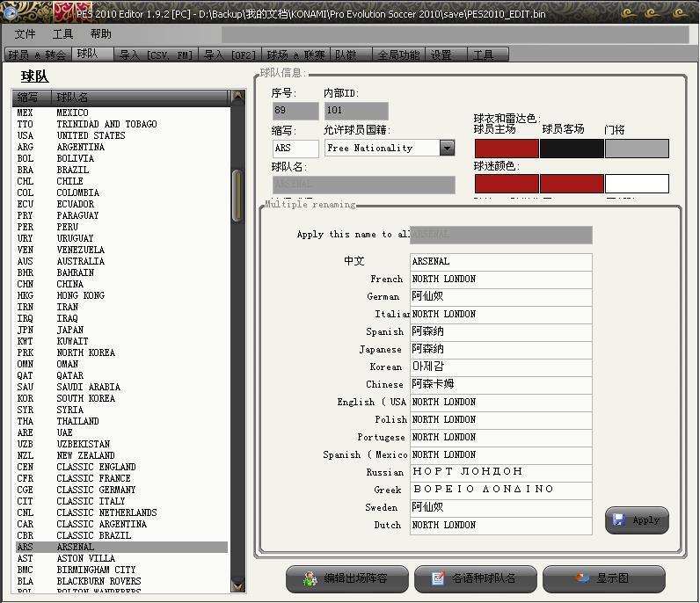Select ASTON VILLA in the team list
Image resolution: width=700 pixels, height=603 pixels.
85,558
